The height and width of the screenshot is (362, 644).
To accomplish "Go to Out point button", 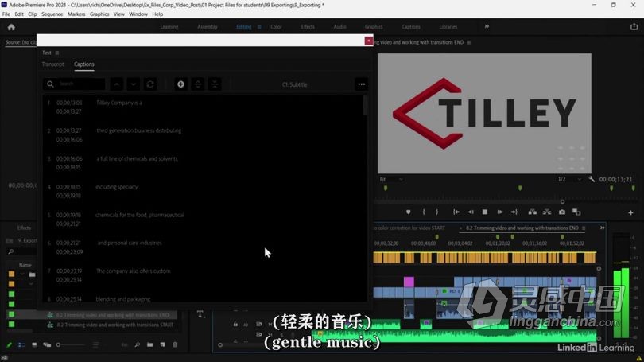I will click(x=514, y=212).
